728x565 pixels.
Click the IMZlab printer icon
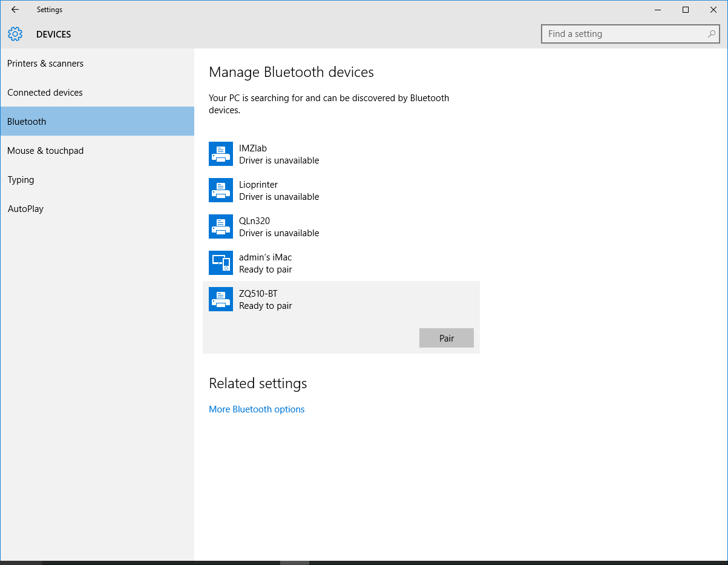pyautogui.click(x=220, y=154)
